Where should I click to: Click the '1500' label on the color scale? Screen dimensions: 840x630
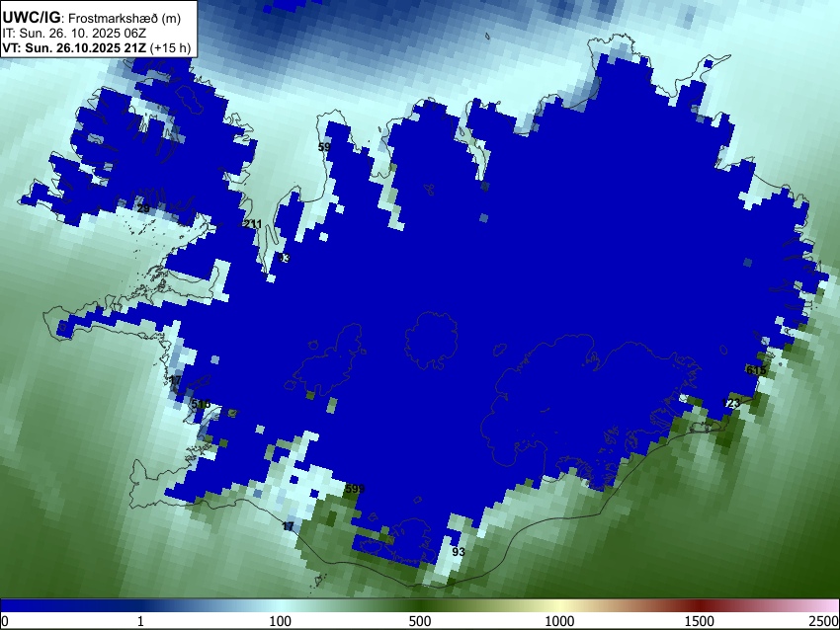[x=700, y=621]
